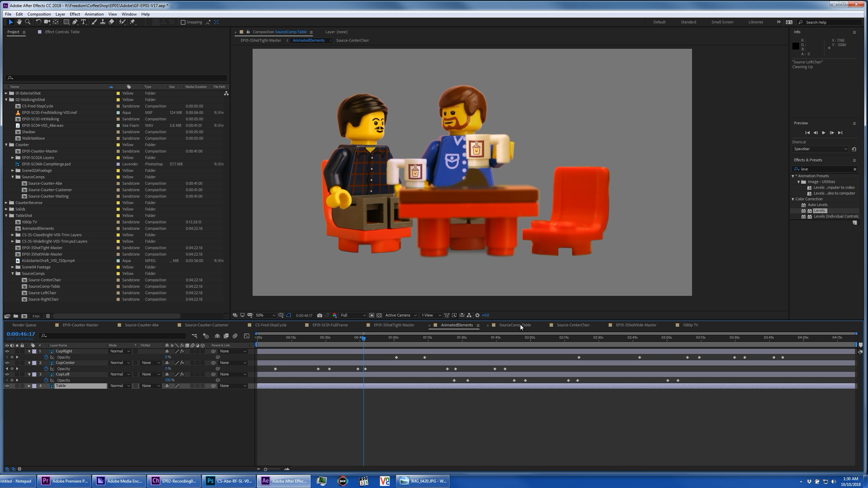868x488 pixels.
Task: Select the Rotation tool
Action: pos(38,22)
